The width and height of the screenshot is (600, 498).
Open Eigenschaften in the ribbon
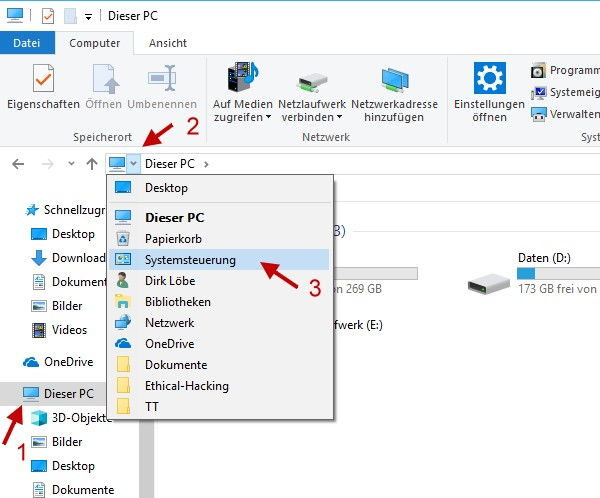tap(43, 88)
